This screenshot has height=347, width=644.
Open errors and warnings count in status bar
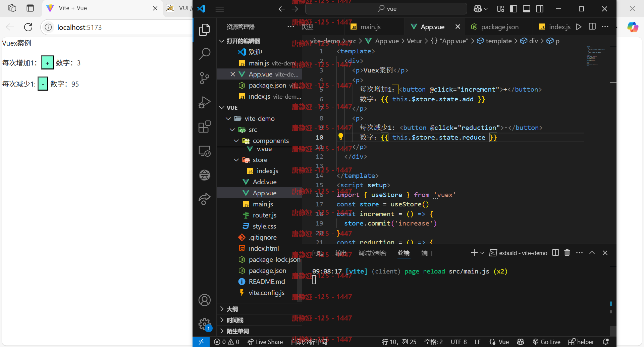pos(227,342)
